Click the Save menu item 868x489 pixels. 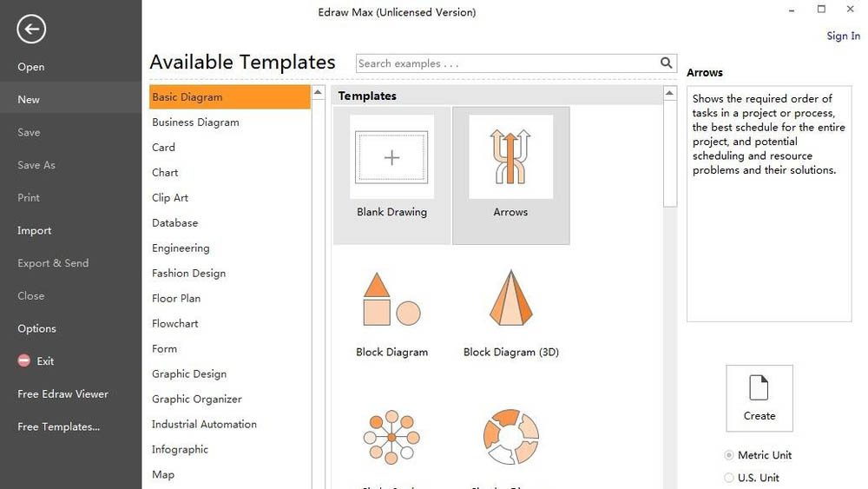29,132
